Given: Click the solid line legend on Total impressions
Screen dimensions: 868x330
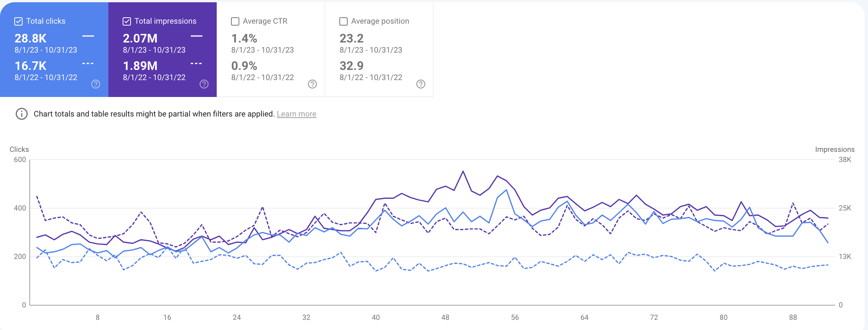Looking at the screenshot, I should pos(196,35).
